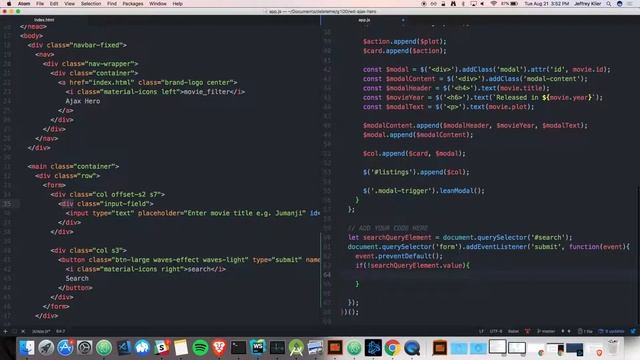Open Spotlight search magnifier
Screen dimensions: 640x360
tap(609, 4)
